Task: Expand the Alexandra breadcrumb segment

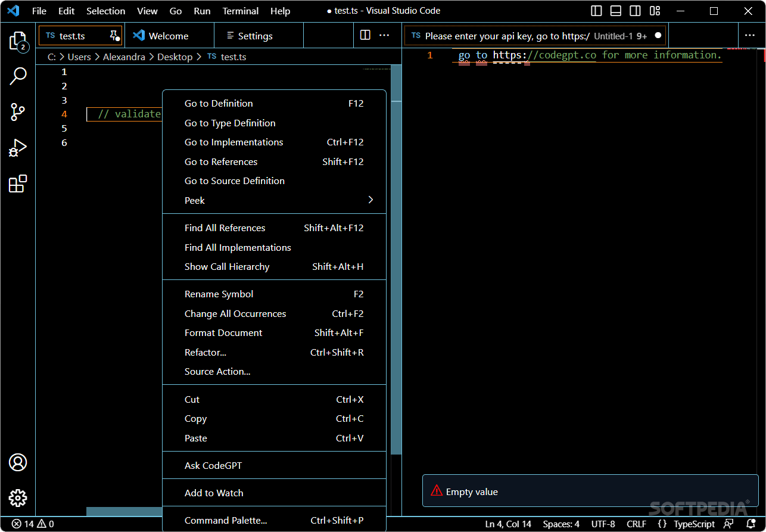Action: coord(124,57)
